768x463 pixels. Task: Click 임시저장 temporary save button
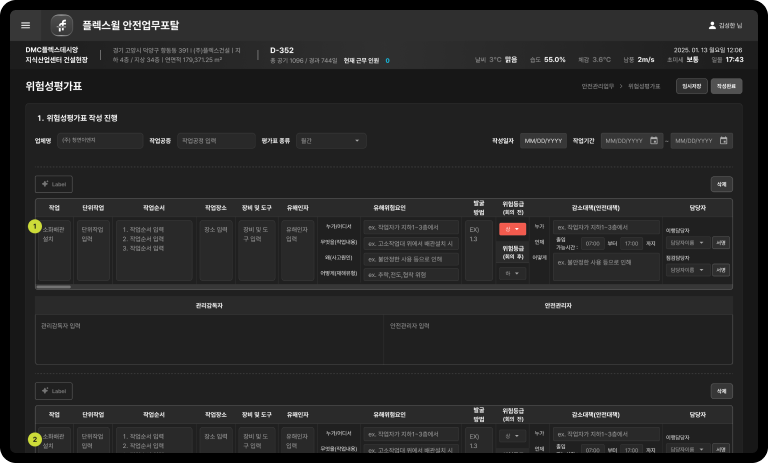coord(692,86)
